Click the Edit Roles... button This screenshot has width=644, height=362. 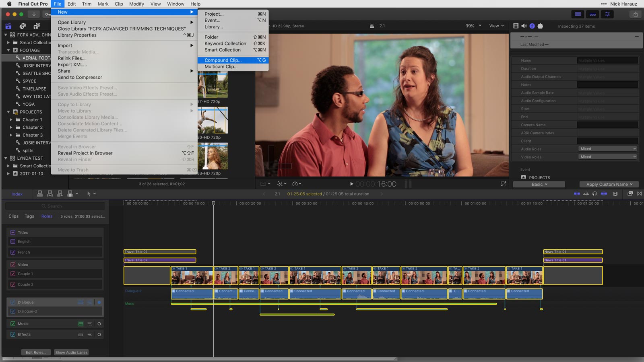point(36,352)
